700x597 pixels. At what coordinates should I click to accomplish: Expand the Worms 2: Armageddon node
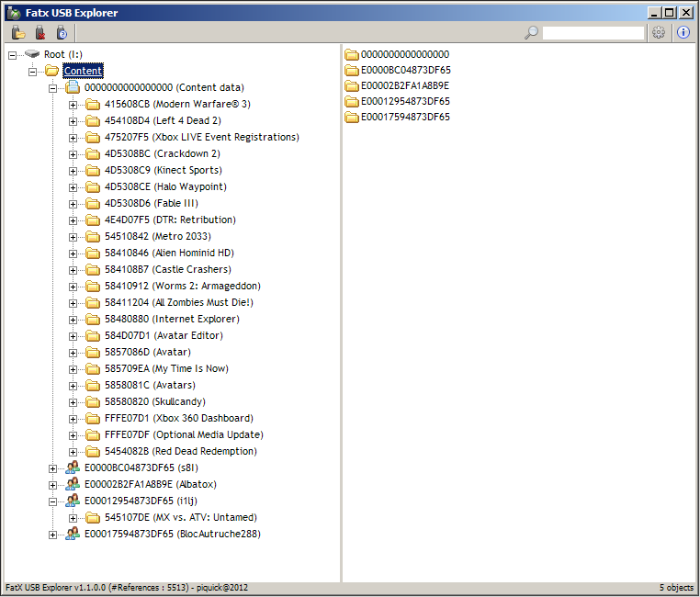(73, 287)
